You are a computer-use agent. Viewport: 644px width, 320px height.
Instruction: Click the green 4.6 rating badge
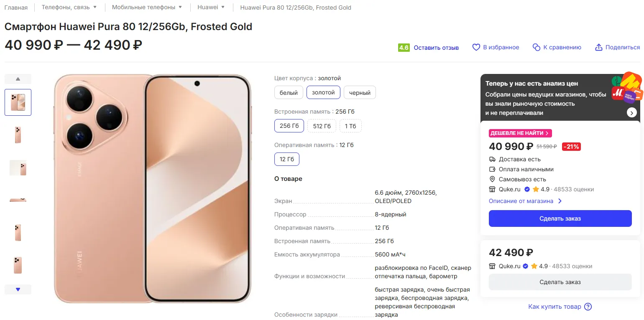[x=404, y=48]
